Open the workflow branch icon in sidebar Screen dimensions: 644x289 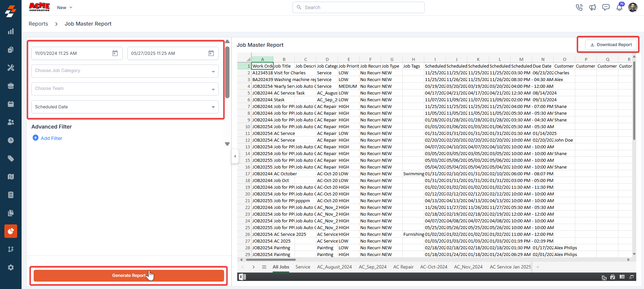tap(11, 249)
